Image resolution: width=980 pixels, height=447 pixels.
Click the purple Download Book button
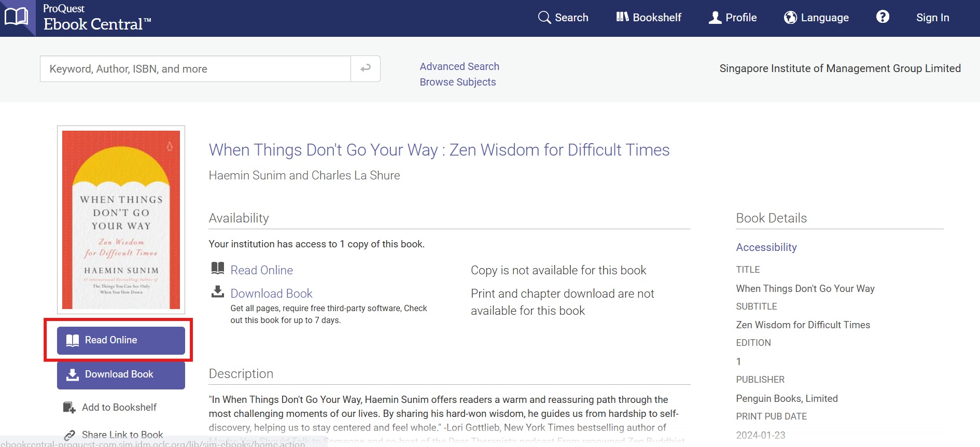coord(121,374)
